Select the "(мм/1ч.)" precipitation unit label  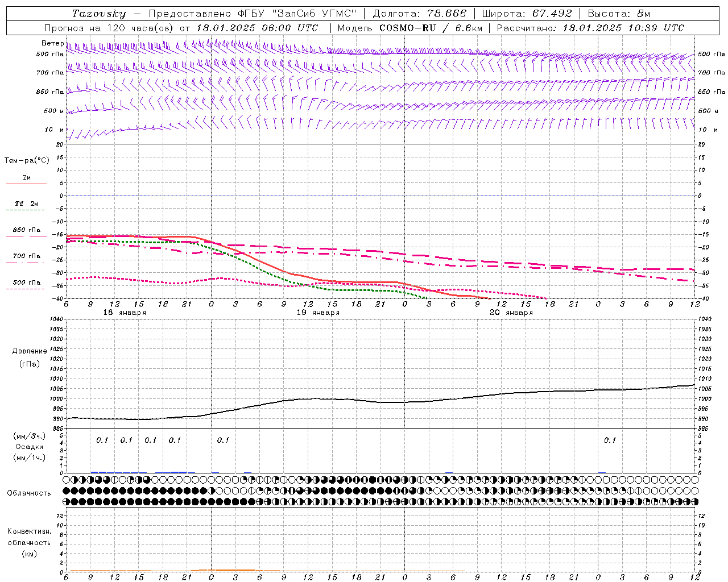point(30,458)
